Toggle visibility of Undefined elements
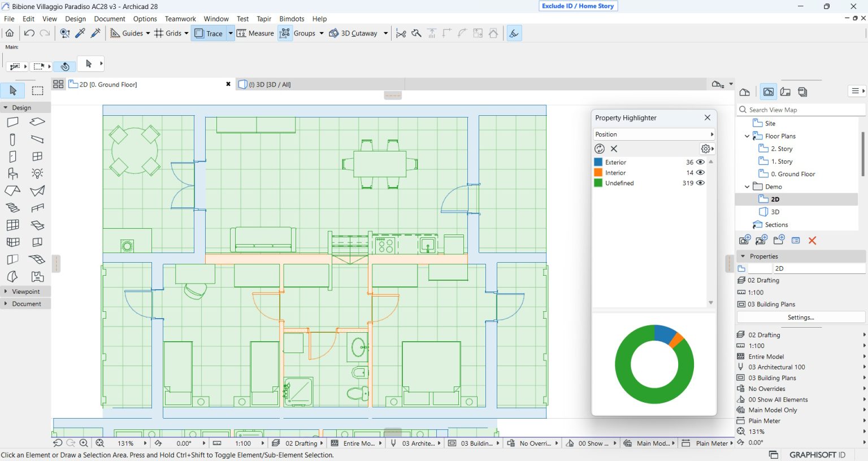Image resolution: width=868 pixels, height=461 pixels. 701,183
